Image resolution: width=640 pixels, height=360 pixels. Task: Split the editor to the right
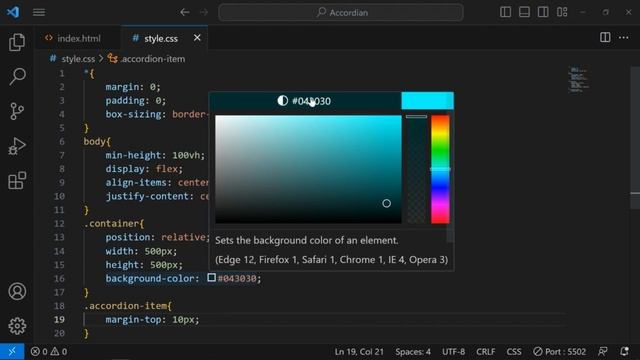tap(605, 38)
